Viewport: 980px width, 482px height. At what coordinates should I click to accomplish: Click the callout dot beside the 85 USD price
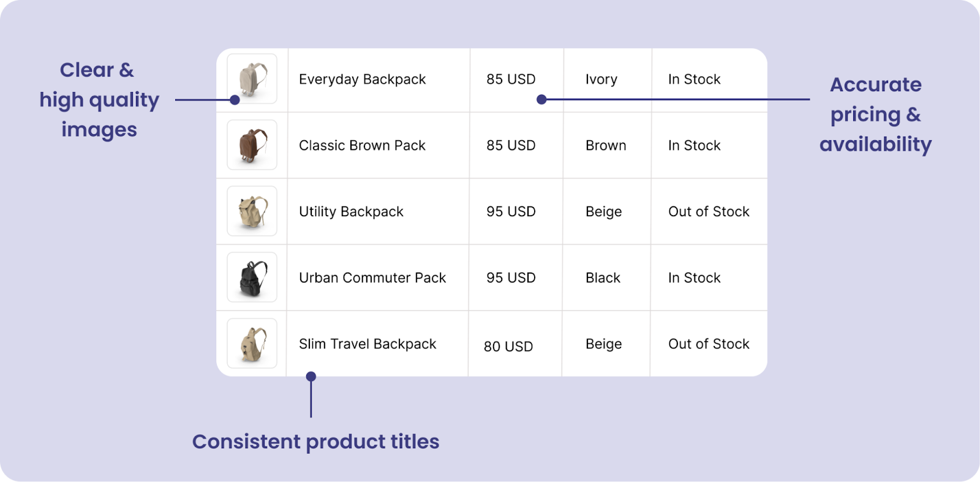tap(541, 100)
